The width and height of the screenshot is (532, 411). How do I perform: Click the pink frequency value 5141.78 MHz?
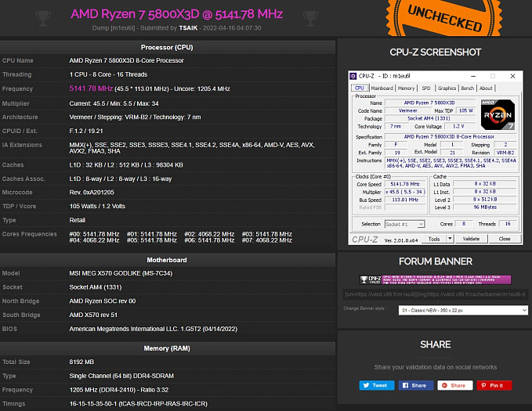tap(91, 88)
